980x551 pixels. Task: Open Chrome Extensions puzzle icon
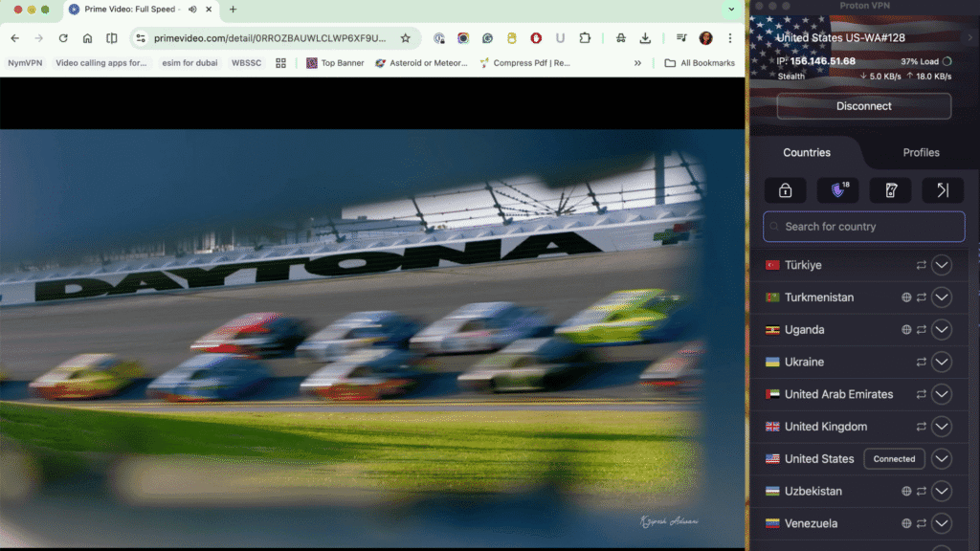[585, 38]
